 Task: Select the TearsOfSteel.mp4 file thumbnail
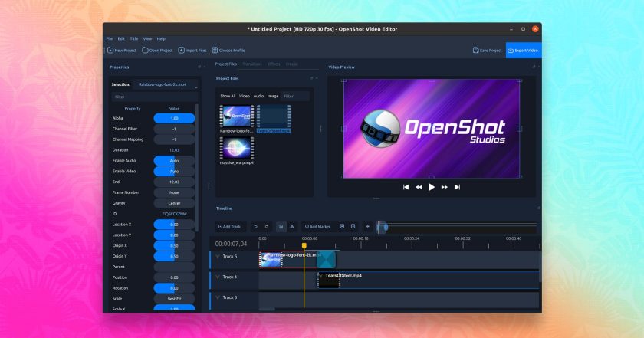coord(274,116)
